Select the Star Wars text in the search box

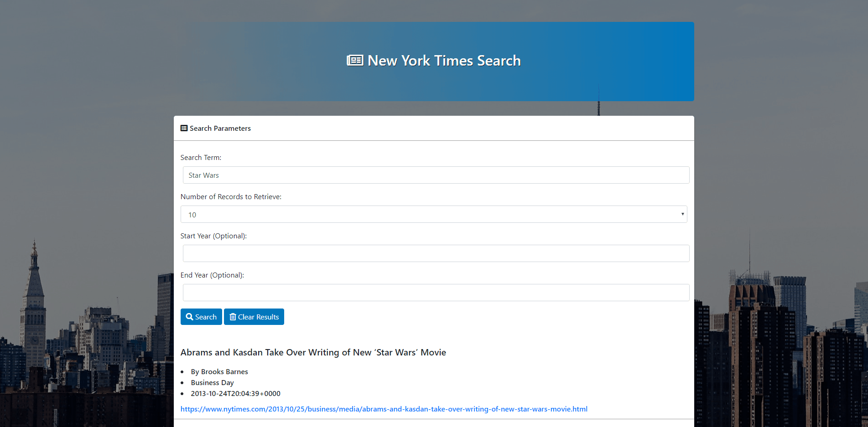tap(203, 175)
